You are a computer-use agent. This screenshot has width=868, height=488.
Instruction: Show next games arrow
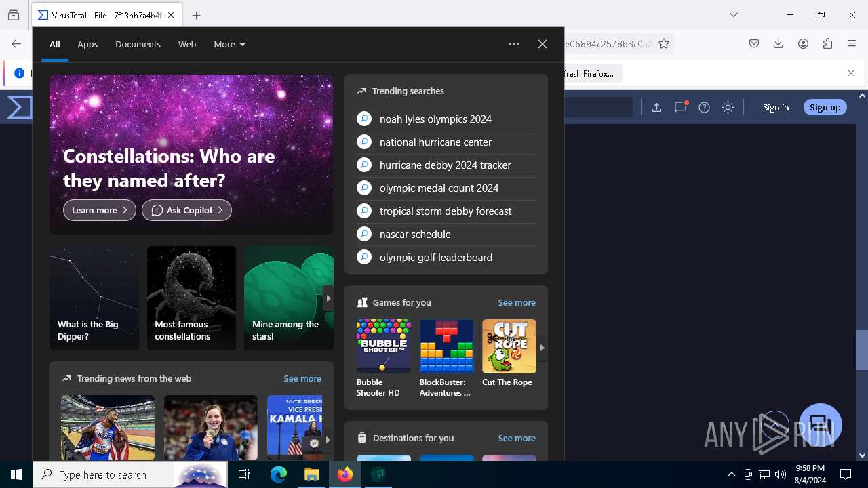tap(542, 348)
